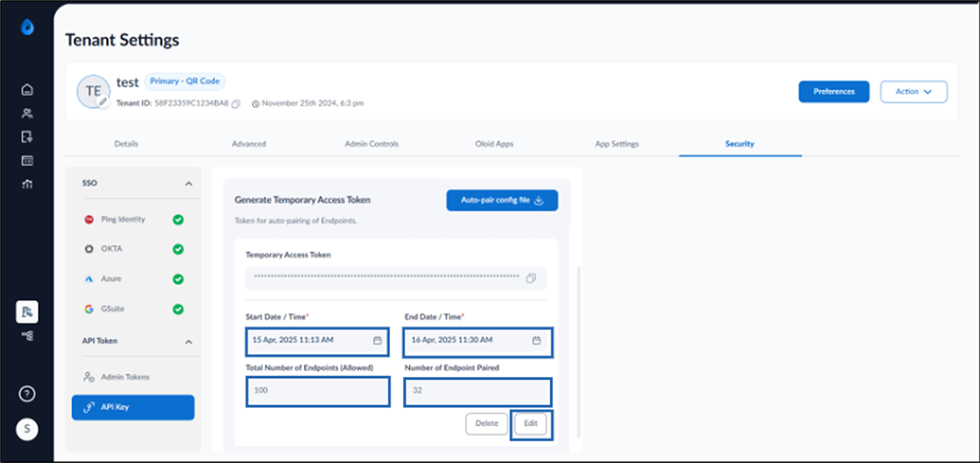Select the Security tab
Viewport: 980px width, 465px height.
point(740,144)
